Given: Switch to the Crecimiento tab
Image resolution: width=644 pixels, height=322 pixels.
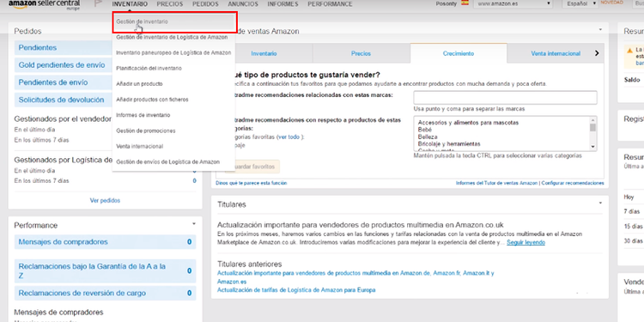Looking at the screenshot, I should [459, 53].
